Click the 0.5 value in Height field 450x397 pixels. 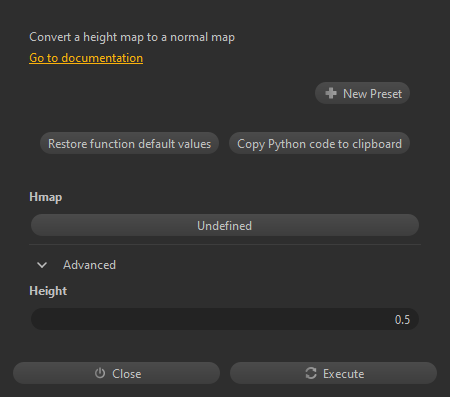pos(402,320)
